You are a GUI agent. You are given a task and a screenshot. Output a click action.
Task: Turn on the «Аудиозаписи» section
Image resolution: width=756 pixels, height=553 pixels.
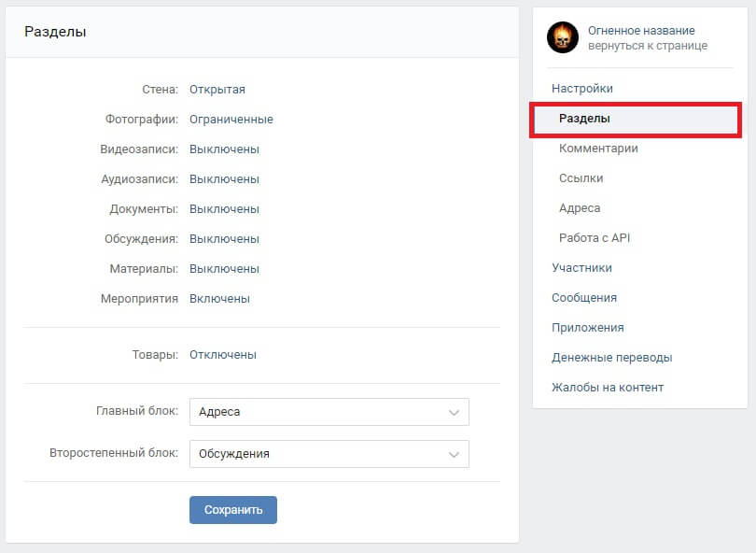[224, 178]
